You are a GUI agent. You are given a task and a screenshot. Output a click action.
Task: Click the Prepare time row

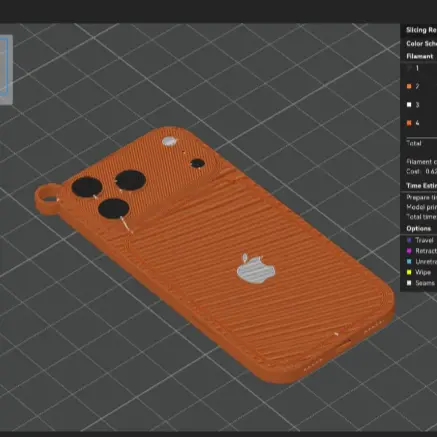[421, 197]
